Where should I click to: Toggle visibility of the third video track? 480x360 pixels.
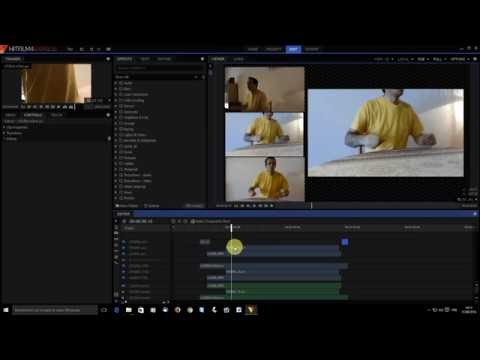pyautogui.click(x=124, y=254)
